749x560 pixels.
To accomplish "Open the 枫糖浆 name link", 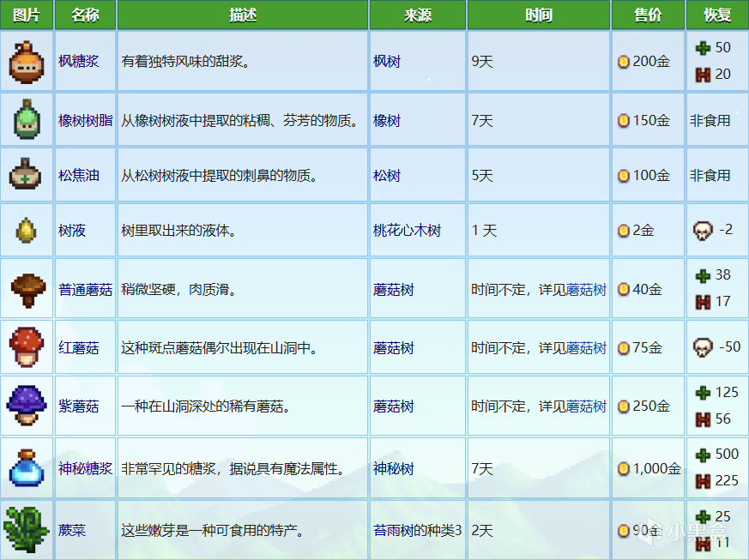I will (79, 61).
